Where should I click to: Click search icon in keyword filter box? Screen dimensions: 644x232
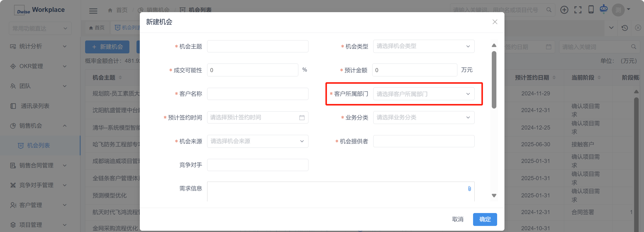coord(633,47)
